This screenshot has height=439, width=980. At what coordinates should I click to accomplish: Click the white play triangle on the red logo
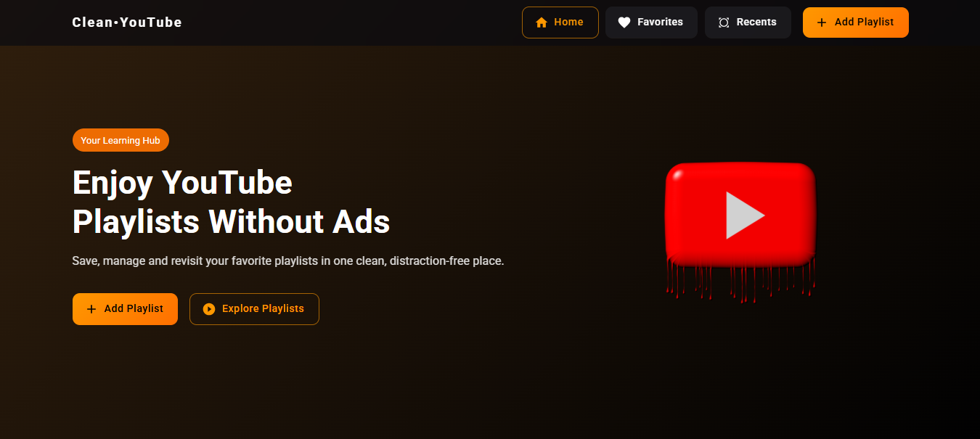[x=743, y=216]
